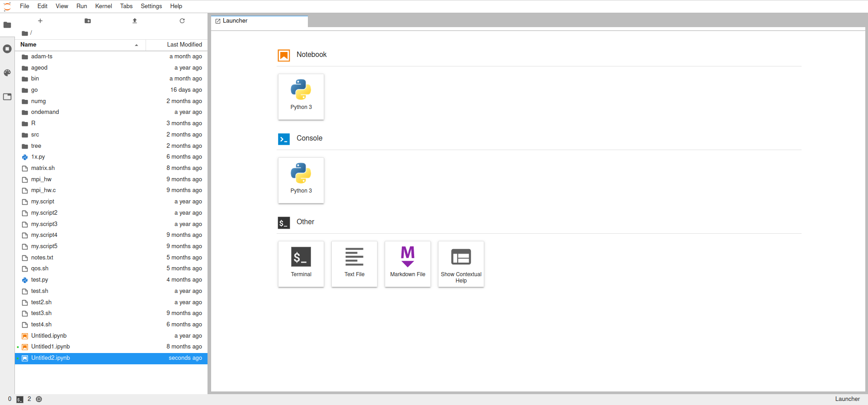Select the numg folder
This screenshot has height=405, width=868.
coord(111,101)
